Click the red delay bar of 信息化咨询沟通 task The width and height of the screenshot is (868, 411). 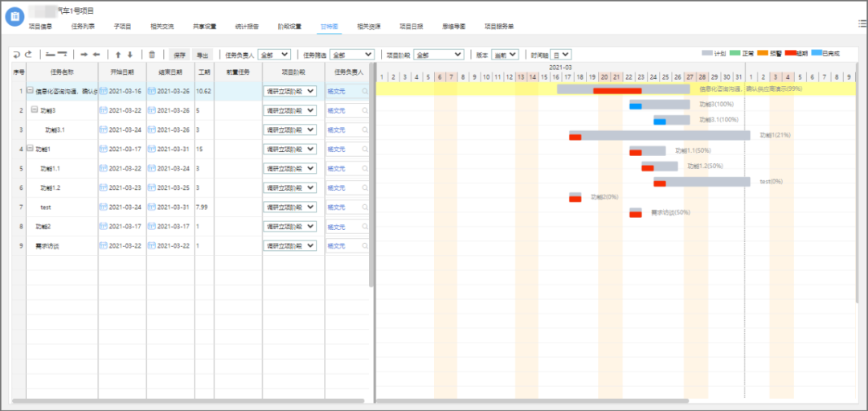(617, 91)
